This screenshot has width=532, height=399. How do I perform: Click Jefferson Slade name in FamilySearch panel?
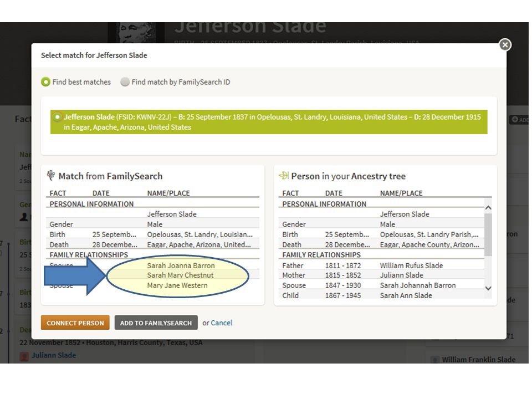point(172,214)
